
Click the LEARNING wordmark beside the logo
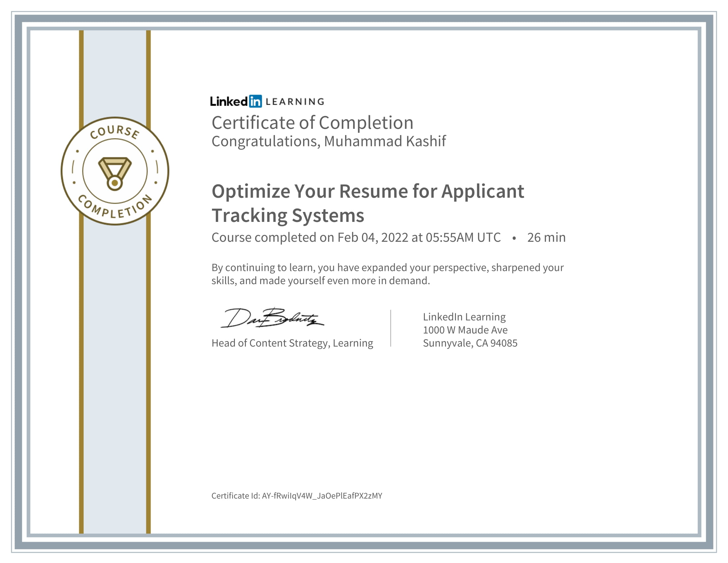tap(295, 102)
